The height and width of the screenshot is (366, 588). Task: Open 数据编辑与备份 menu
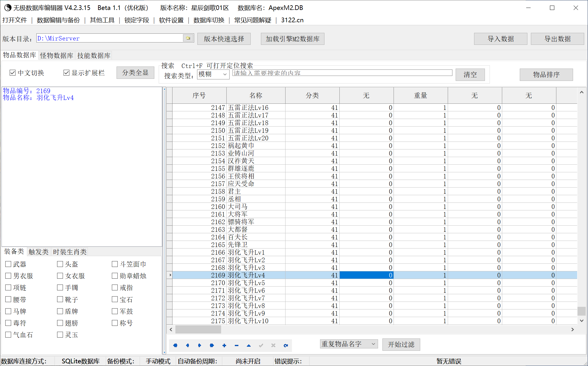tap(58, 20)
